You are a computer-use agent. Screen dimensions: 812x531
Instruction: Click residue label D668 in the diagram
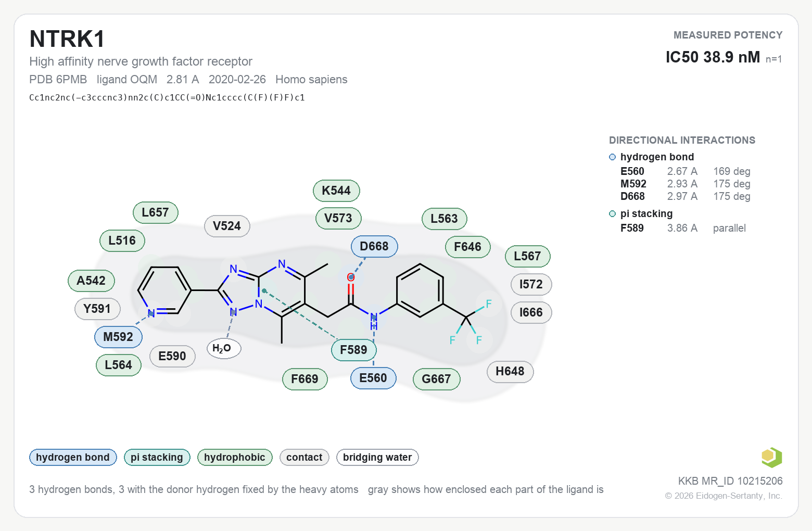tap(374, 246)
